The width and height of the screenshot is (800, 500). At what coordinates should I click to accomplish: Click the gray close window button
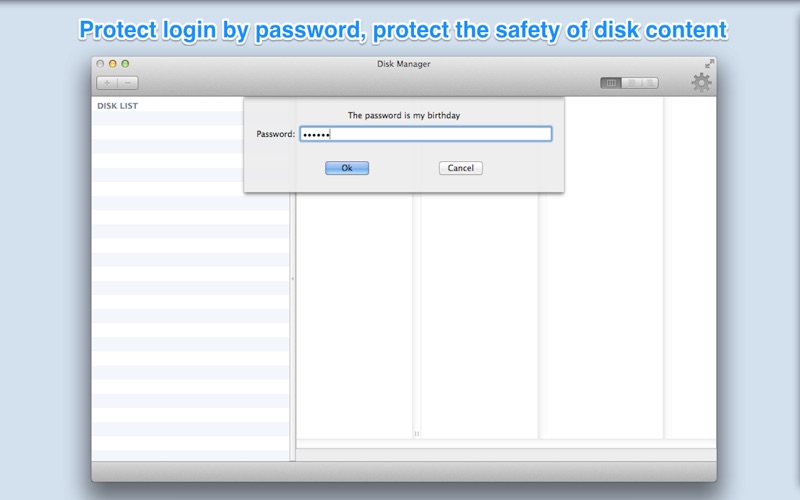click(100, 64)
